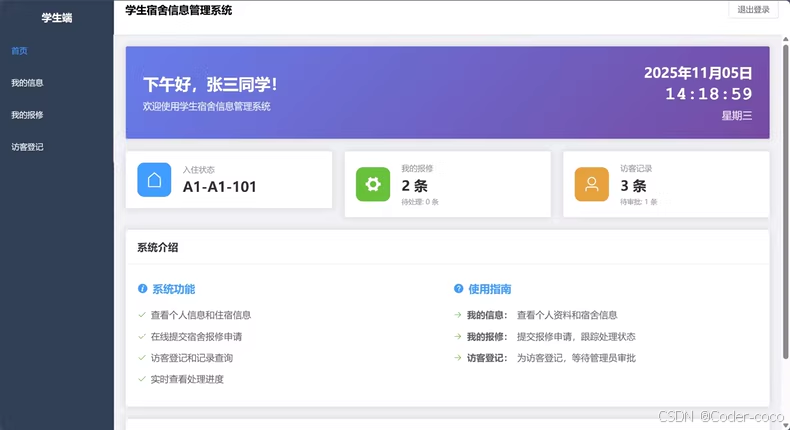The height and width of the screenshot is (430, 790).
Task: Click the arrow icon before 访客登记 guide
Action: click(x=458, y=358)
